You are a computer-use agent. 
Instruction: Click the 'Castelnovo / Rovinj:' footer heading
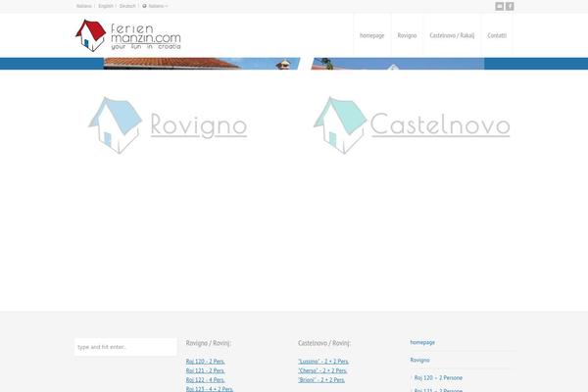324,343
